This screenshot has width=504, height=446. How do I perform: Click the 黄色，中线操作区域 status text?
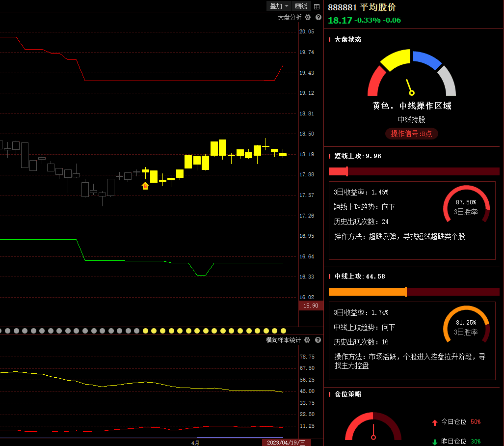(412, 106)
